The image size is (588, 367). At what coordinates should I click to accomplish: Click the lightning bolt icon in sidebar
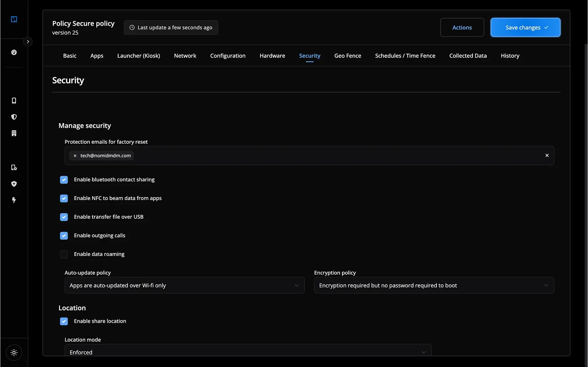[14, 200]
